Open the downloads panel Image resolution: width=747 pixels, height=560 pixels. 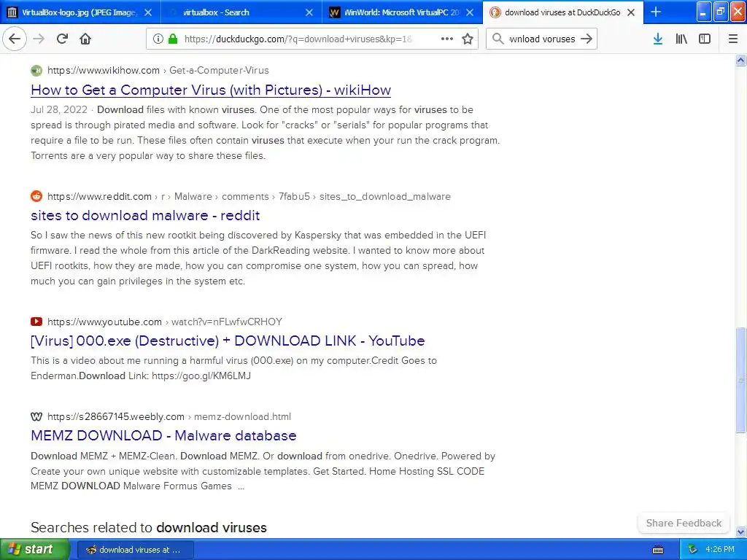coord(658,39)
